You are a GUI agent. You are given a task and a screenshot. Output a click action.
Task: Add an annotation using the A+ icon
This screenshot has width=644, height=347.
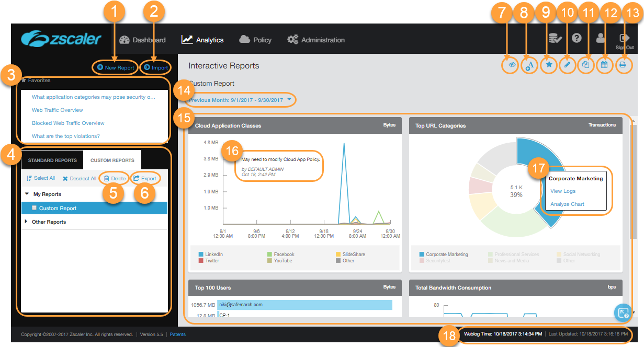click(x=529, y=65)
